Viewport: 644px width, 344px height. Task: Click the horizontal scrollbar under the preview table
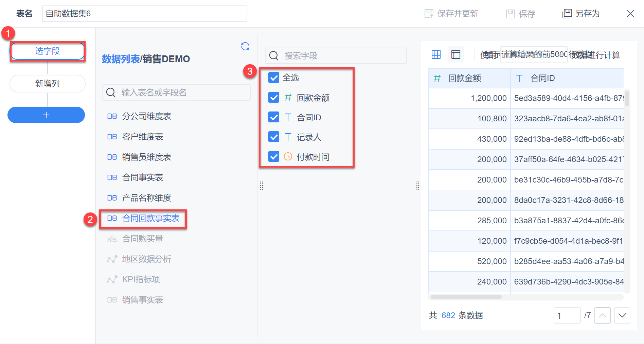466,297
